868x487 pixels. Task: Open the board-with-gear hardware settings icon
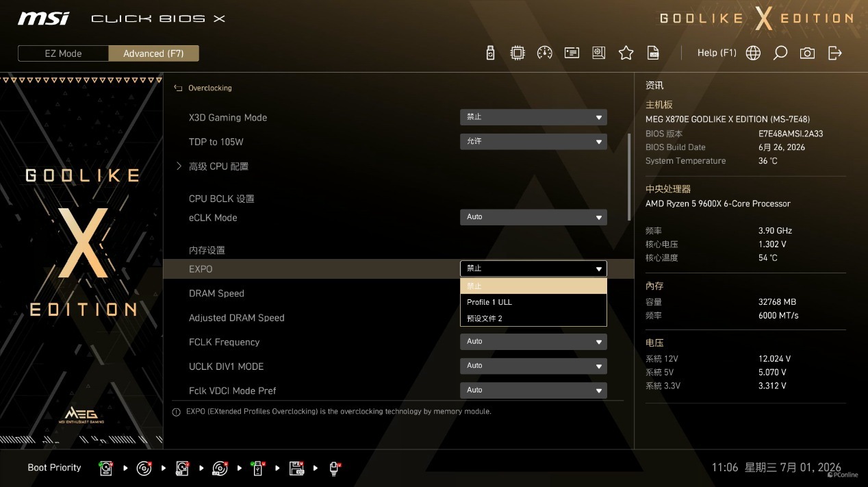[x=599, y=53]
